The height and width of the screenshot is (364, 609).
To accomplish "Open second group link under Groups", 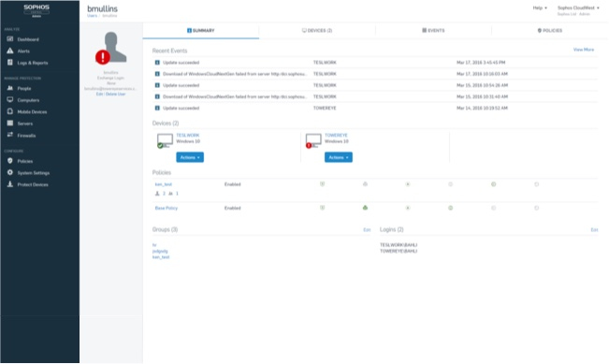I will coord(160,252).
